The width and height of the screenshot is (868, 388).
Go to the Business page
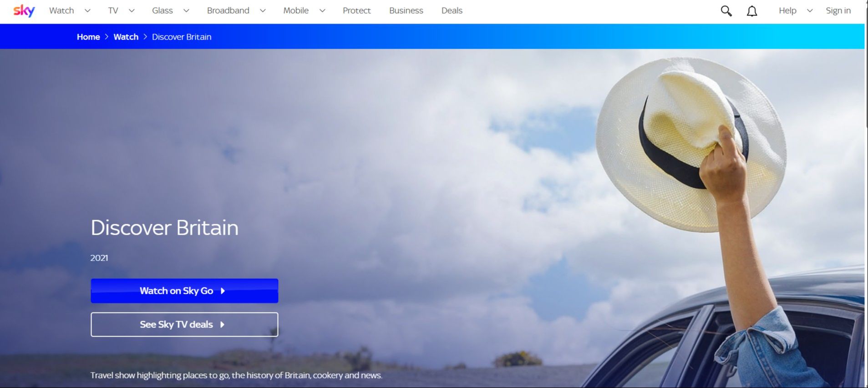(406, 10)
